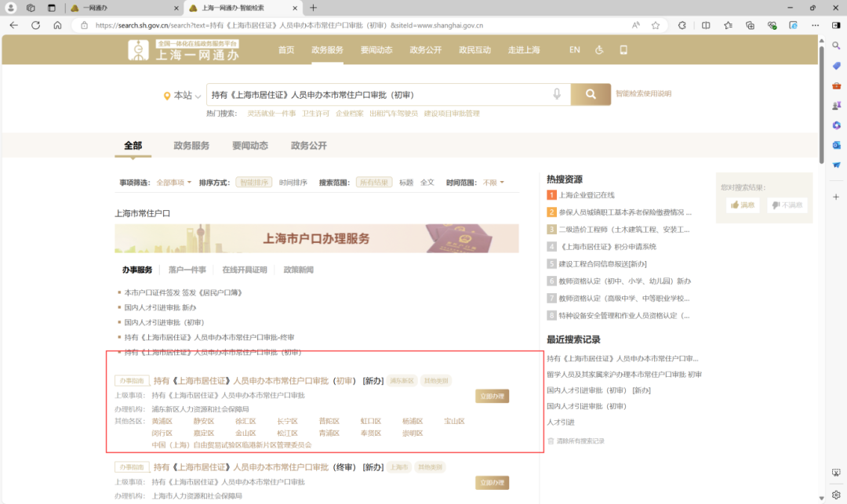Open the accessibility mode icon in header
847x504 pixels.
click(599, 50)
